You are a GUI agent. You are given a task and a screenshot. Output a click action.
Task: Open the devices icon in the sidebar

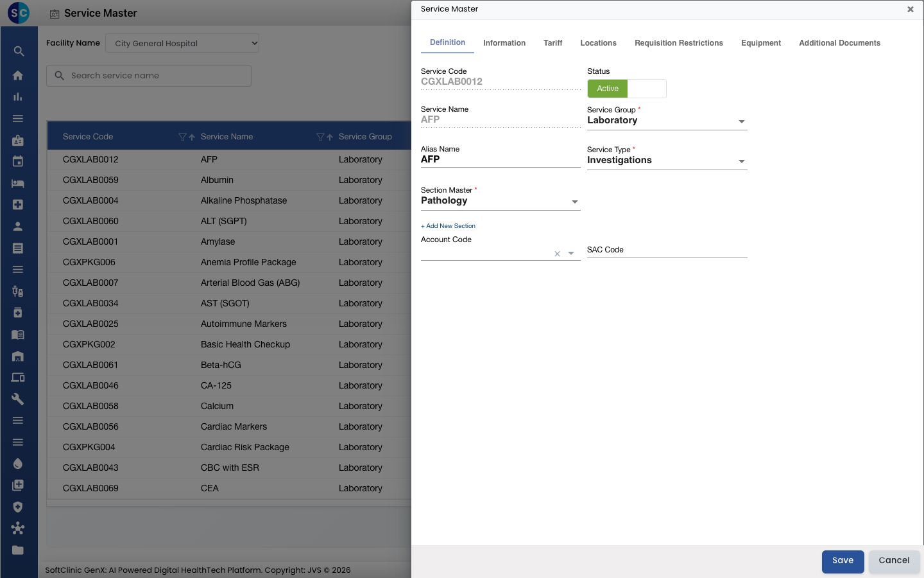pyautogui.click(x=18, y=378)
